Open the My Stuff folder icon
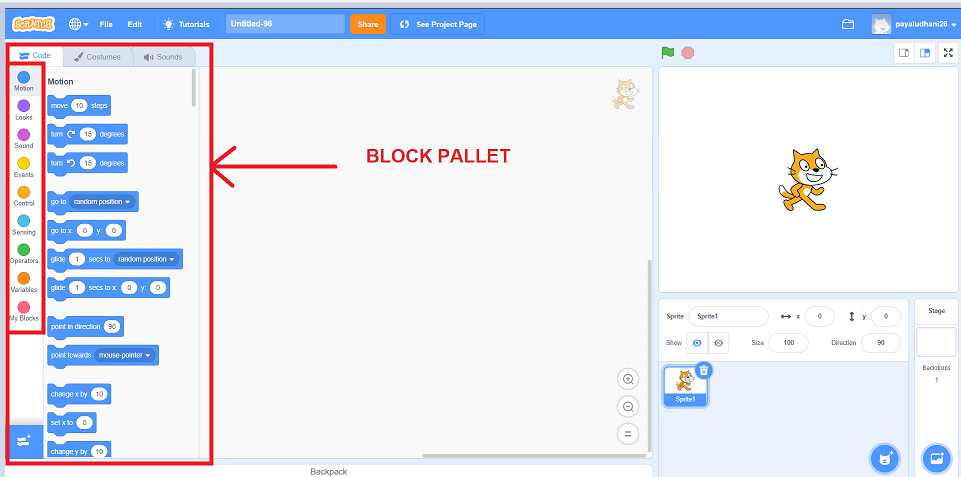The image size is (961, 477). point(848,24)
